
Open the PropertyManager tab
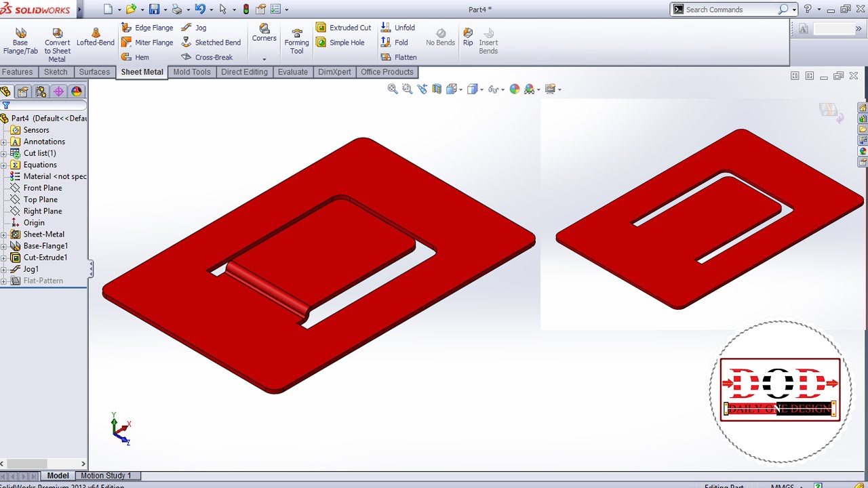coord(23,91)
